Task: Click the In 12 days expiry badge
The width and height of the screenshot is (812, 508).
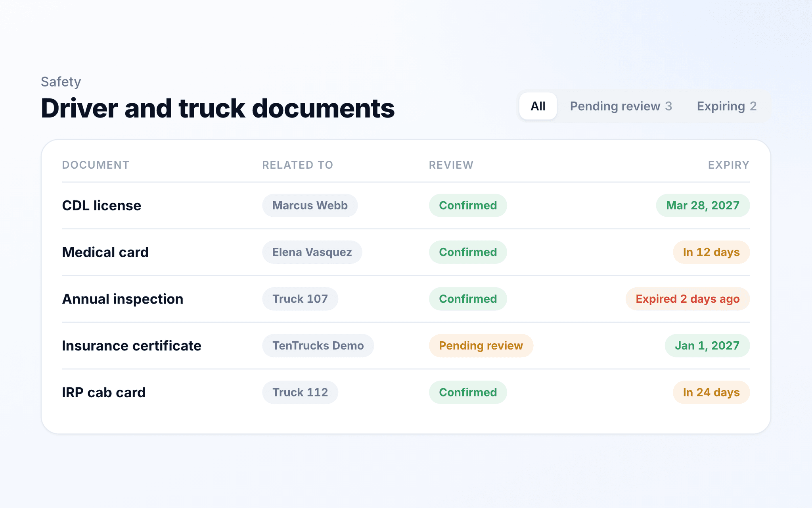Action: (711, 252)
